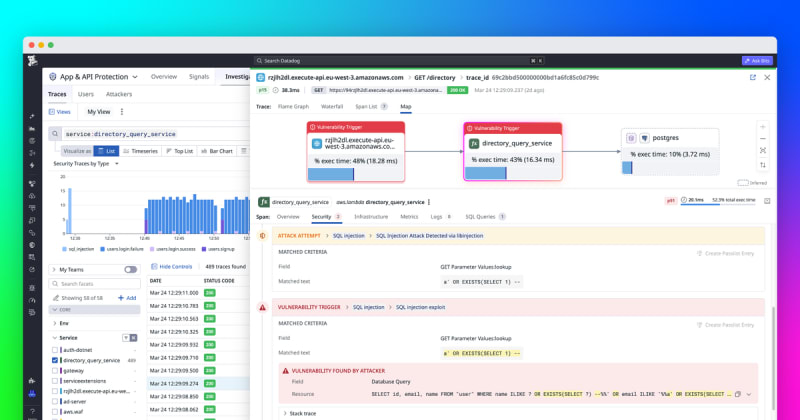Switch to the Flame Graph tab

tap(294, 105)
